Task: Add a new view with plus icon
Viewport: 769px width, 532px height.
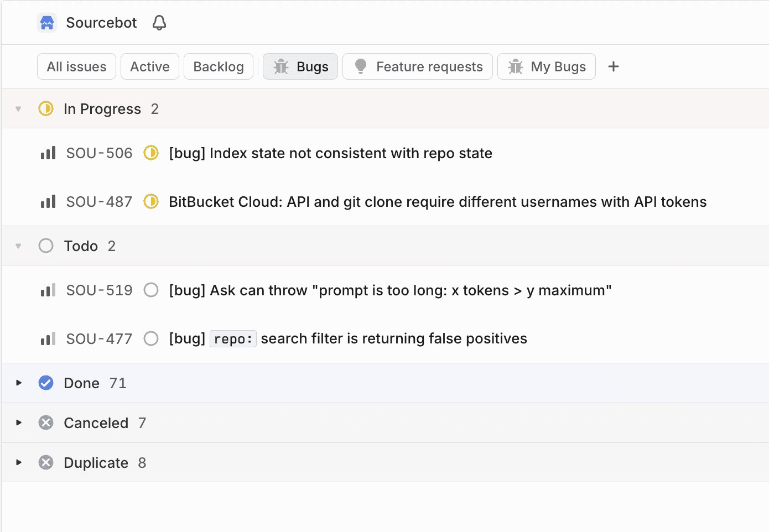Action: click(x=613, y=67)
